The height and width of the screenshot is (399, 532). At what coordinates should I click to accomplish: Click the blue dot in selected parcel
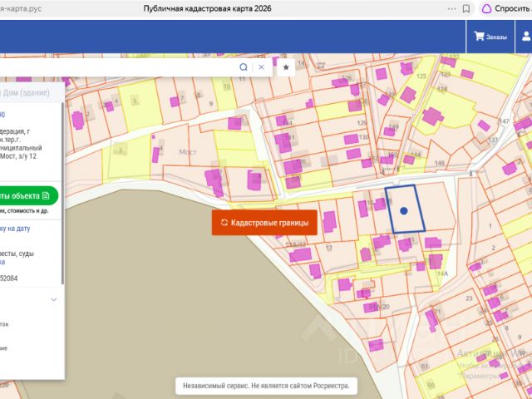pos(403,210)
